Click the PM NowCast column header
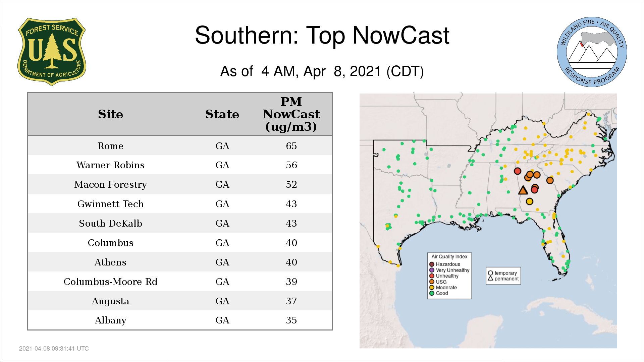The width and height of the screenshot is (644, 362). click(x=291, y=114)
